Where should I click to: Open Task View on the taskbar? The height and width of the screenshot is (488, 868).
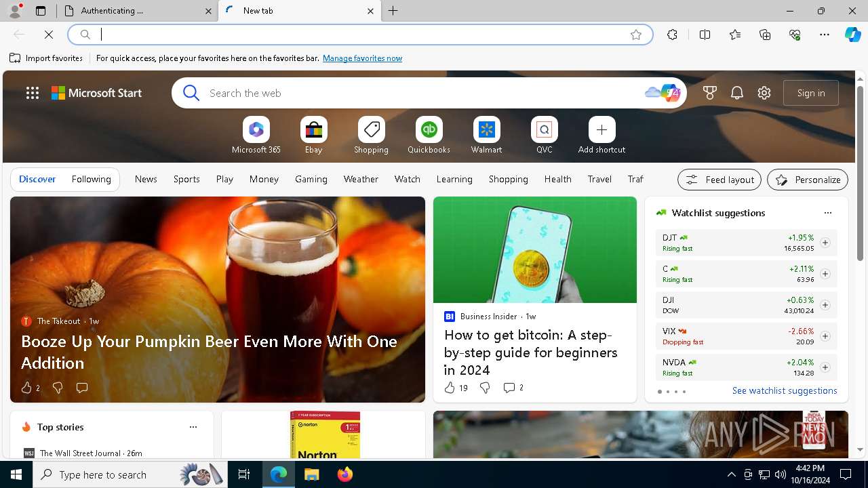[244, 474]
